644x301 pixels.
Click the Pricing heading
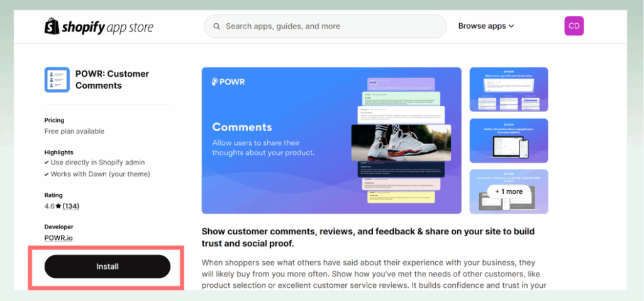click(54, 120)
